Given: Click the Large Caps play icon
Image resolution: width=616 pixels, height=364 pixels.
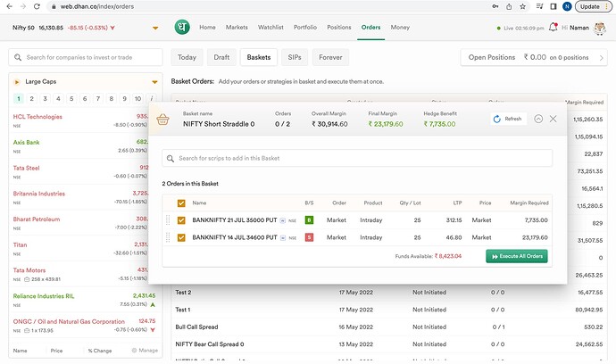Looking at the screenshot, I should pos(16,82).
